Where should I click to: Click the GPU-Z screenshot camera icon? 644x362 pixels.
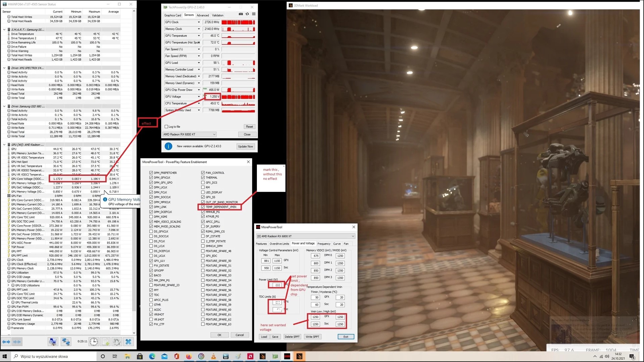241,14
